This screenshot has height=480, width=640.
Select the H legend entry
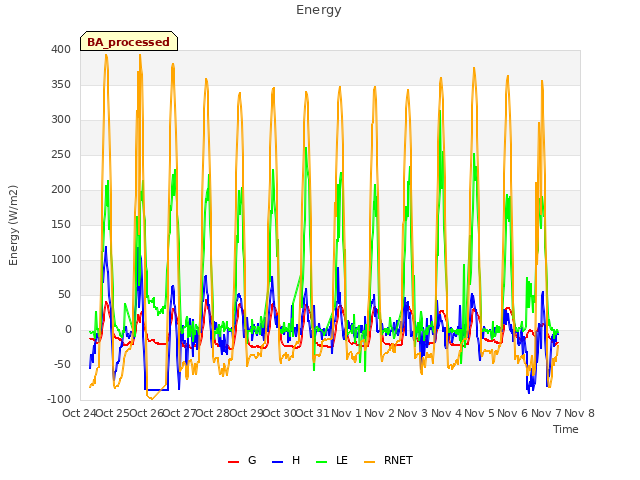[286, 460]
